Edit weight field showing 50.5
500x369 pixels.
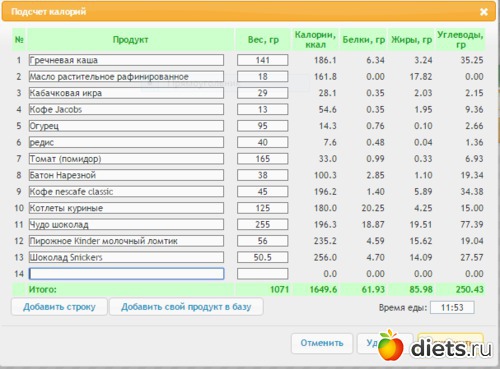click(263, 257)
